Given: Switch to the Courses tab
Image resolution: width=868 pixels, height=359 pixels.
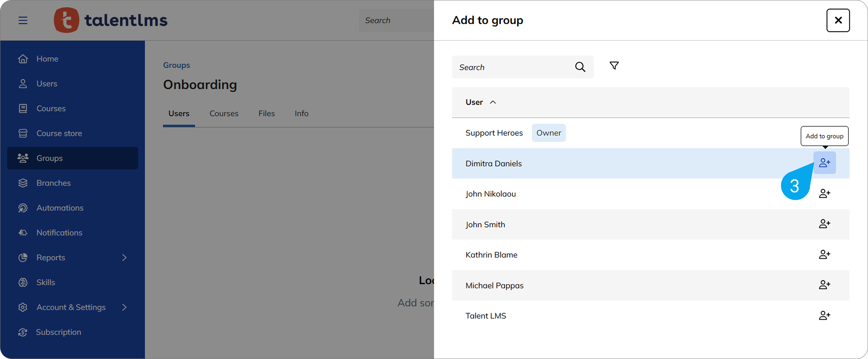Looking at the screenshot, I should click(x=224, y=114).
